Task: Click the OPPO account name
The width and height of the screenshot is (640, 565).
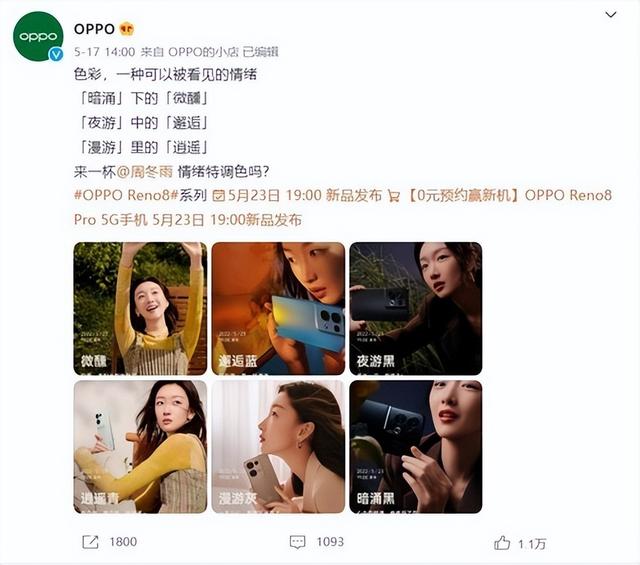Action: point(94,29)
